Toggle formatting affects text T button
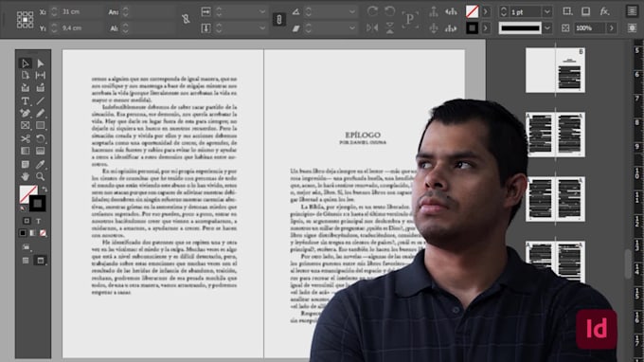 click(x=38, y=221)
